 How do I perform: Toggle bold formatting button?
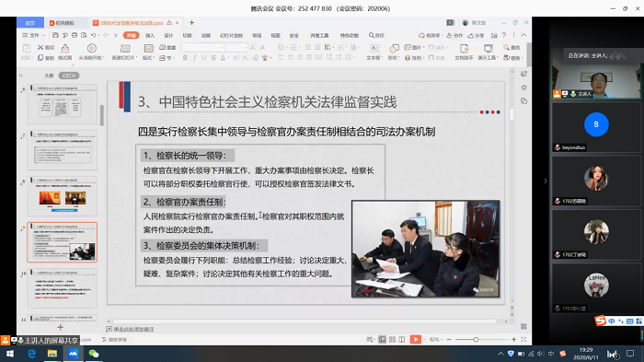click(185, 58)
